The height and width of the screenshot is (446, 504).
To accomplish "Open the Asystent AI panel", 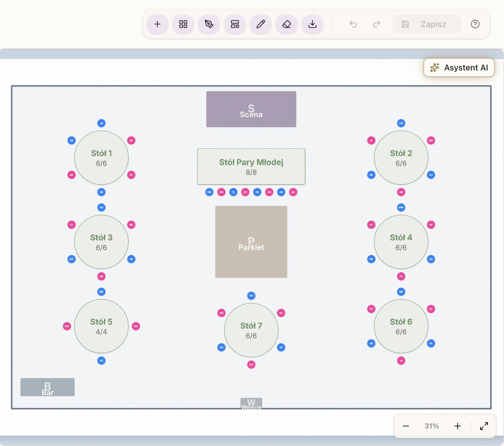I will tap(459, 67).
